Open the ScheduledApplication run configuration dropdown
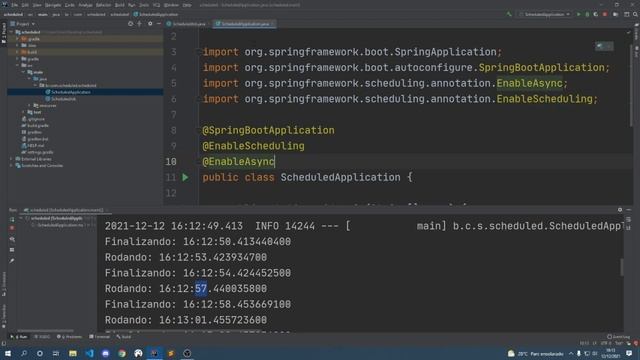 [545, 14]
